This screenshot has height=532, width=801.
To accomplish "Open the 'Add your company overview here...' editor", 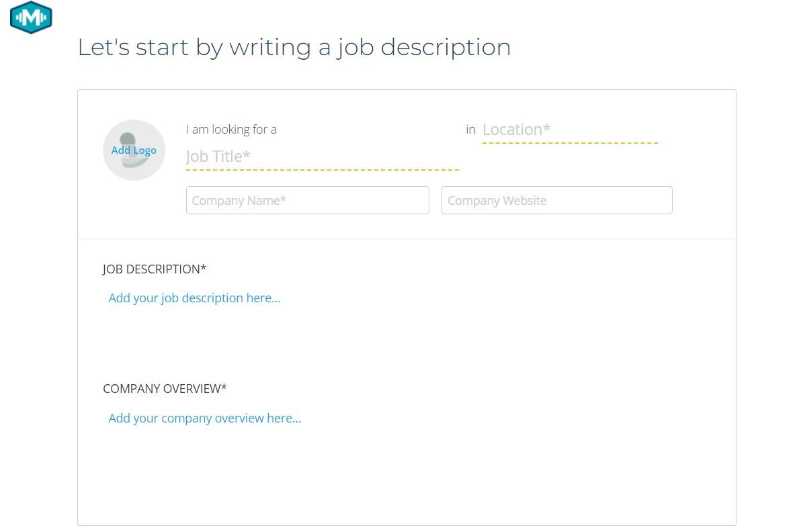I will pyautogui.click(x=204, y=418).
